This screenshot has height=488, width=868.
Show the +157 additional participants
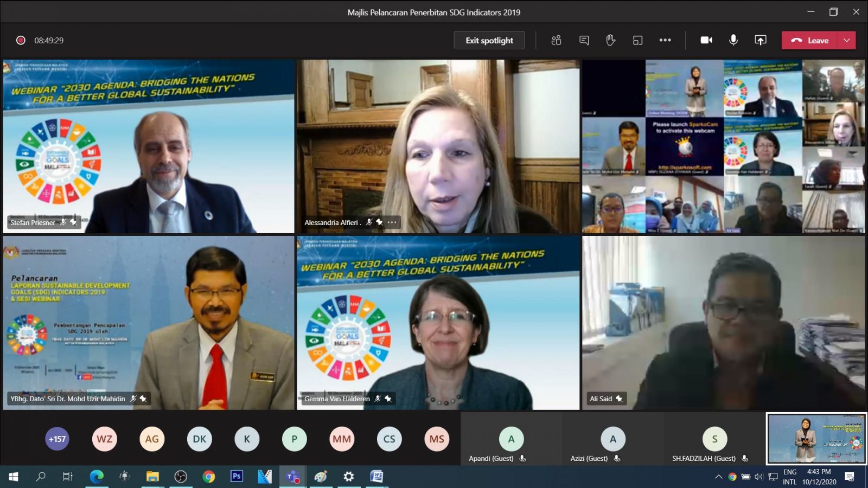(x=57, y=439)
